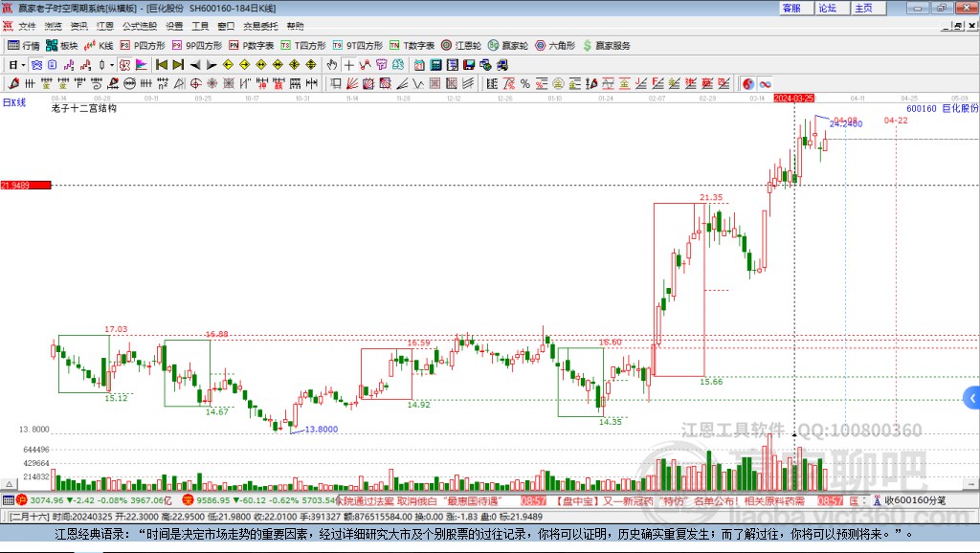
Task: Open the 资讯 menu
Action: click(78, 26)
